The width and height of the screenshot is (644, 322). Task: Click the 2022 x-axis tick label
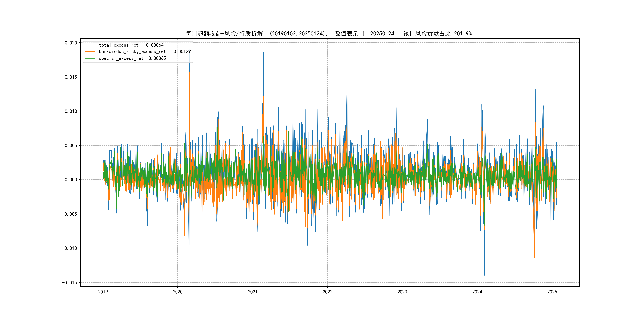tap(328, 292)
